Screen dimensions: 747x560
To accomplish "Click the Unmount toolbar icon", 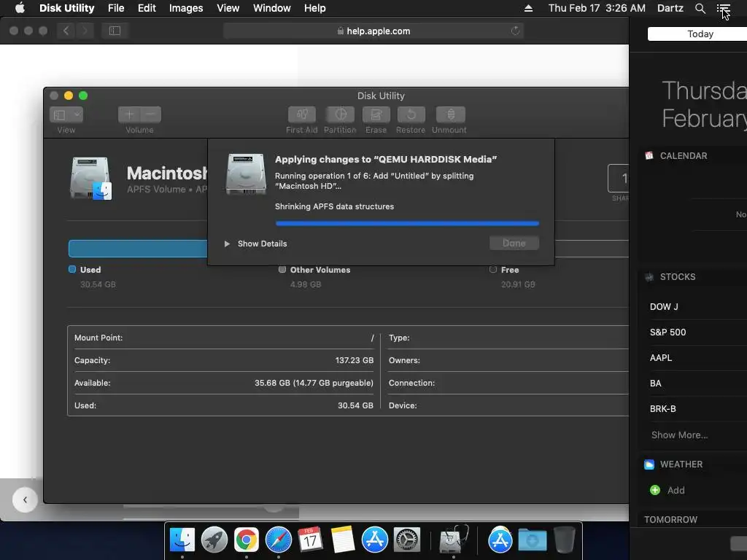I will coord(450,114).
